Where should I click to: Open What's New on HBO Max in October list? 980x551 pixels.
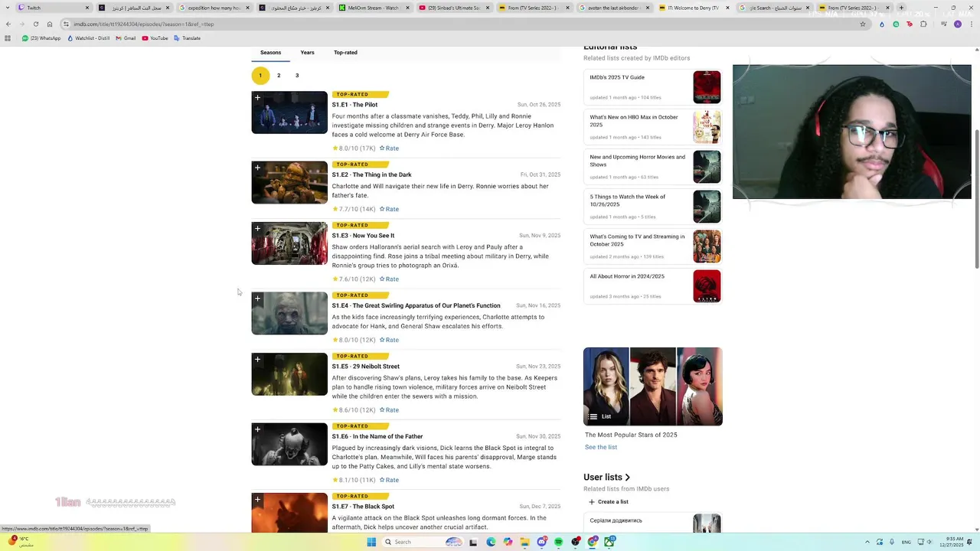652,127
